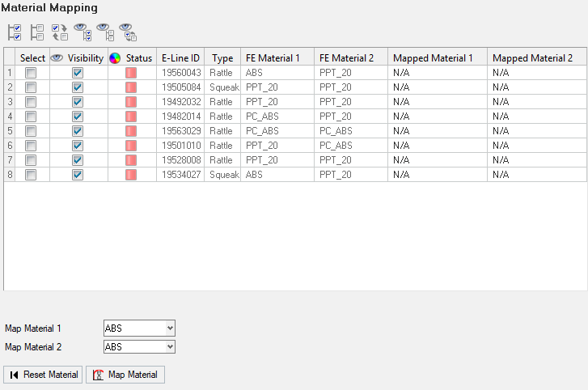Uncheck Visibility for E-Line 19505084
Screen dimensions: 588x390
(78, 87)
